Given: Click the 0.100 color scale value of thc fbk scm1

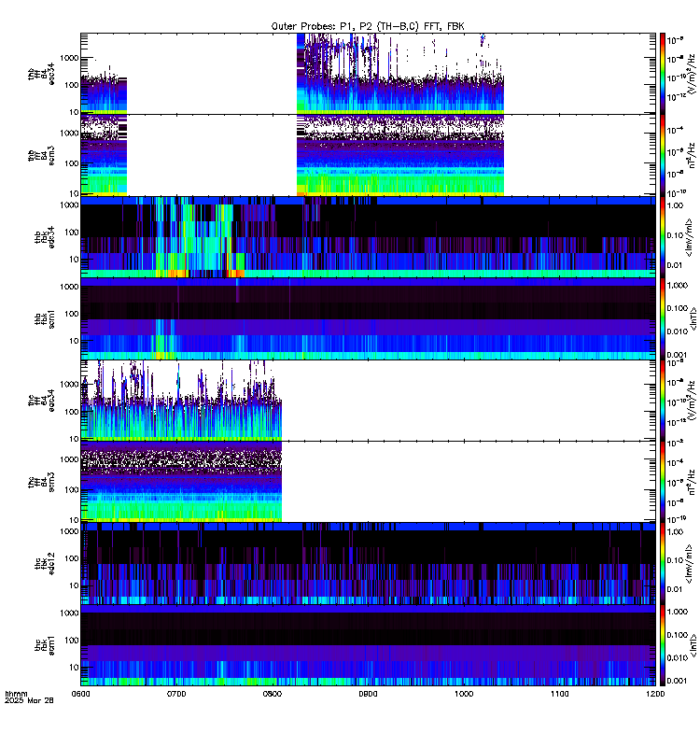Looking at the screenshot, I should coord(678,635).
